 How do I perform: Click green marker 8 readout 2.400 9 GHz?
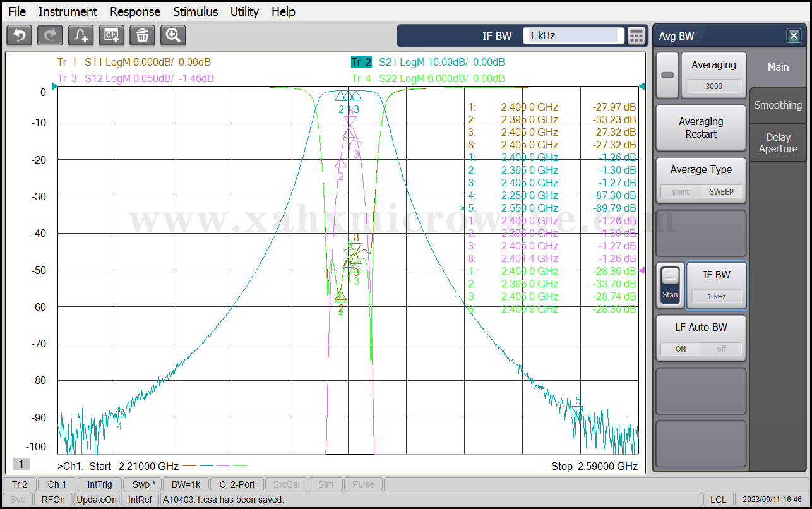529,309
